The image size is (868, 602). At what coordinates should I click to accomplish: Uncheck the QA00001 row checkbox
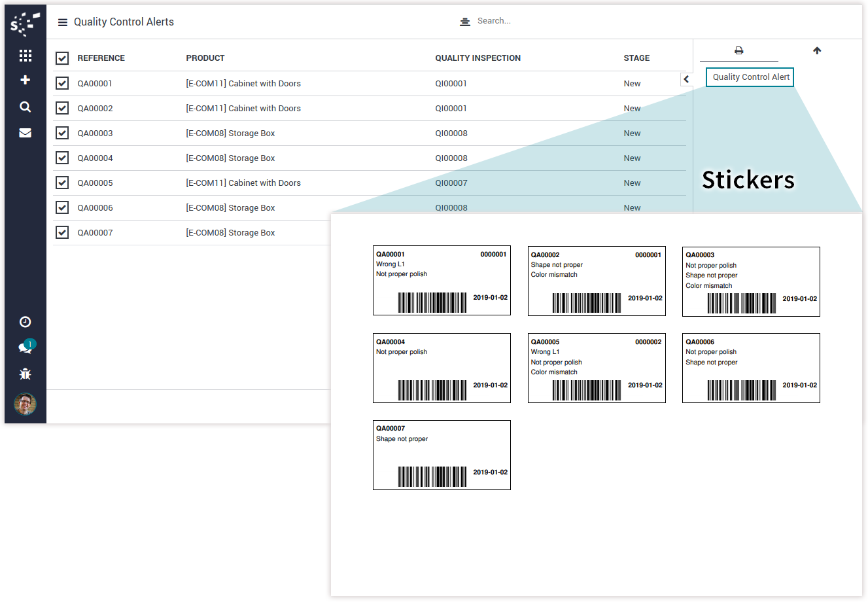(x=62, y=83)
